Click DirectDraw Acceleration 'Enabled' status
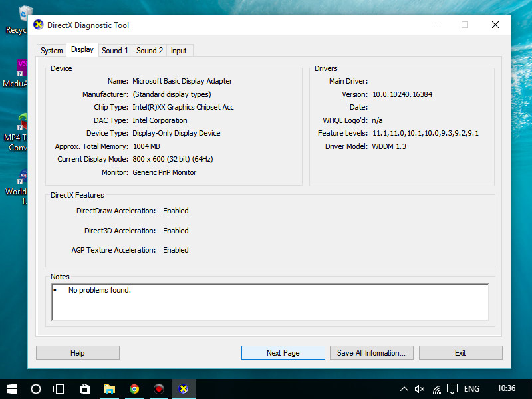The image size is (532, 399). 176,211
